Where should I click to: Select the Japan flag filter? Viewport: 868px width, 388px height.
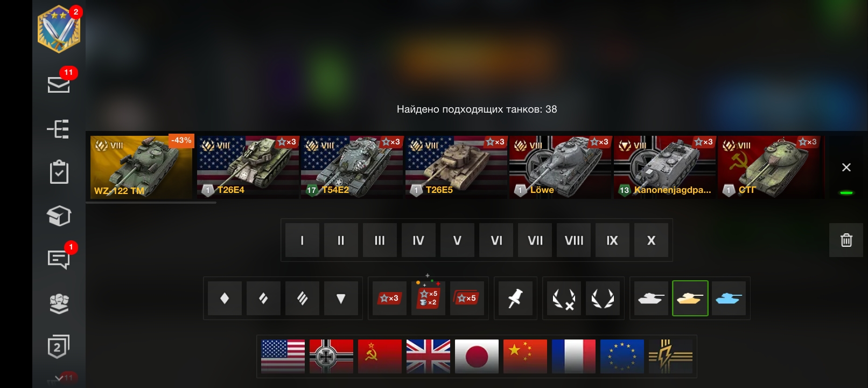[477, 356]
